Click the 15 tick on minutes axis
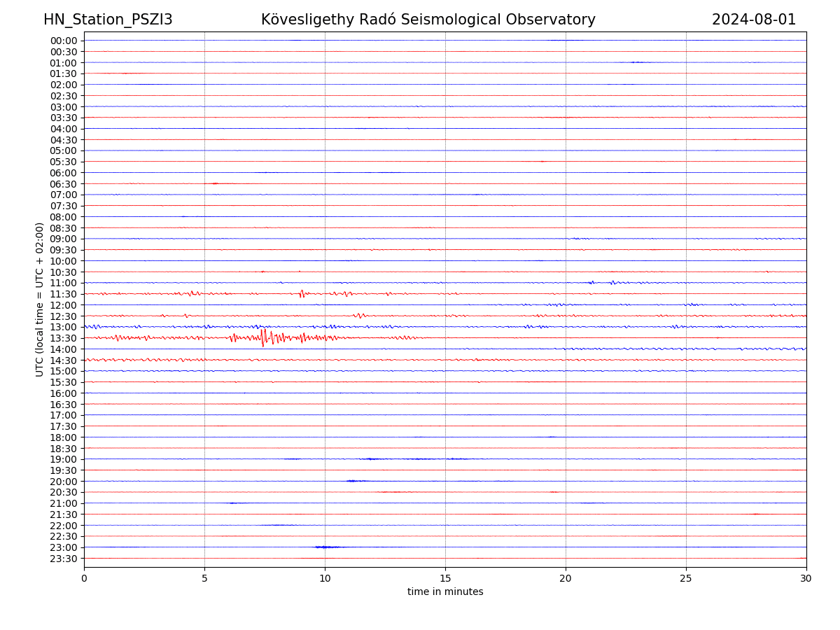This screenshot has width=840, height=630. click(445, 578)
